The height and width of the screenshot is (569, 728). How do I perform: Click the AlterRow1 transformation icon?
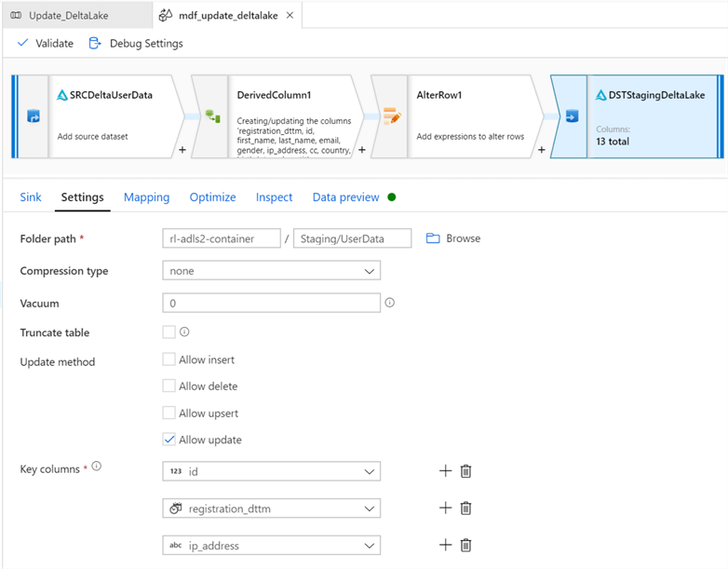tap(392, 116)
